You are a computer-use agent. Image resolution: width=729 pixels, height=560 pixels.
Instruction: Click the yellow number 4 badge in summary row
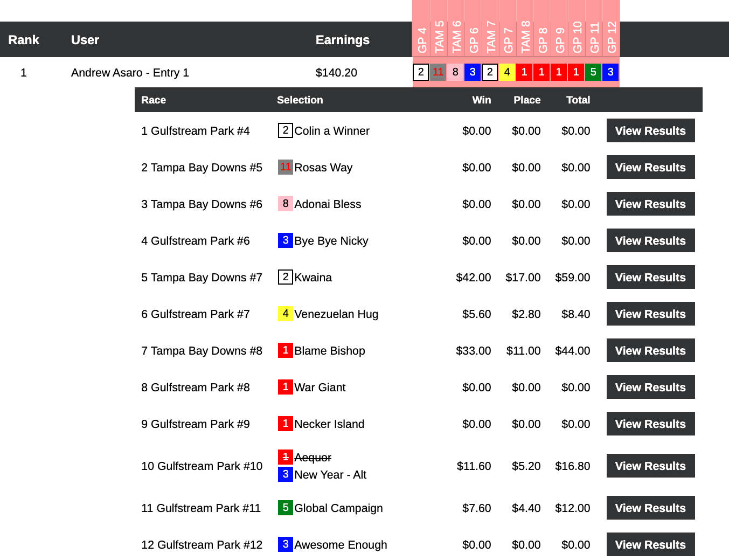(507, 72)
